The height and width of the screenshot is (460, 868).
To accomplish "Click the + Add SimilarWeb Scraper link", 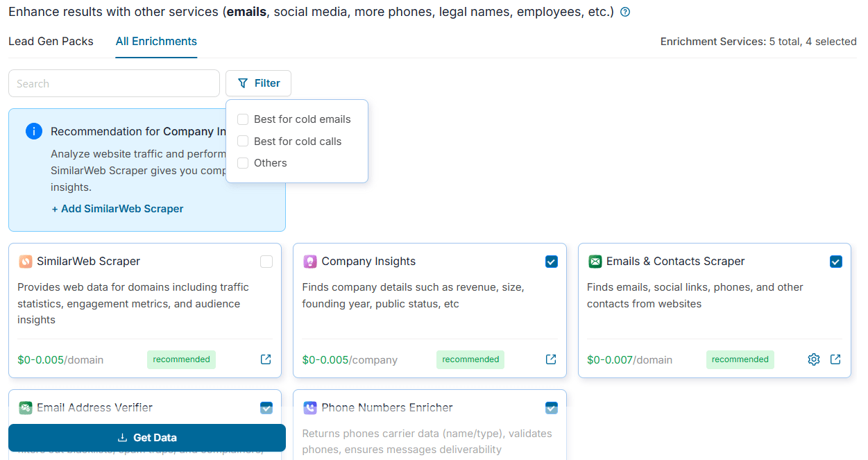I will tap(117, 209).
